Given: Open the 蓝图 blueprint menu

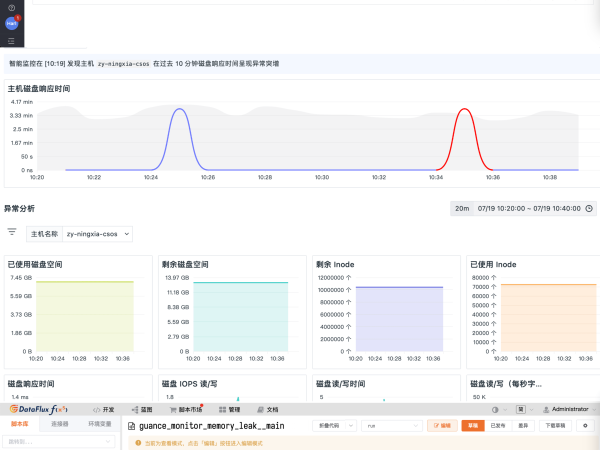Looking at the screenshot, I should click(x=142, y=410).
